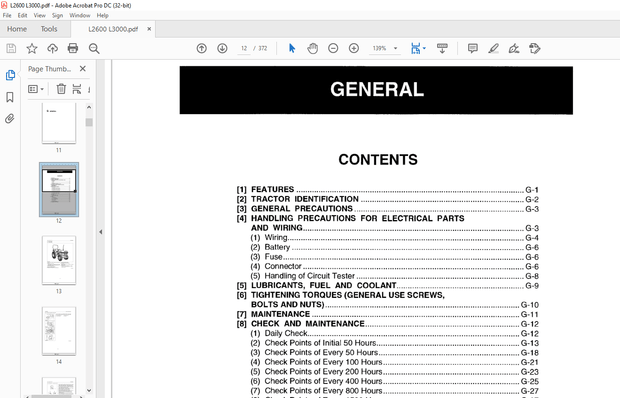Select the page 14 thumbnail
Image resolution: width=620 pixels, height=398 pixels.
[59, 331]
